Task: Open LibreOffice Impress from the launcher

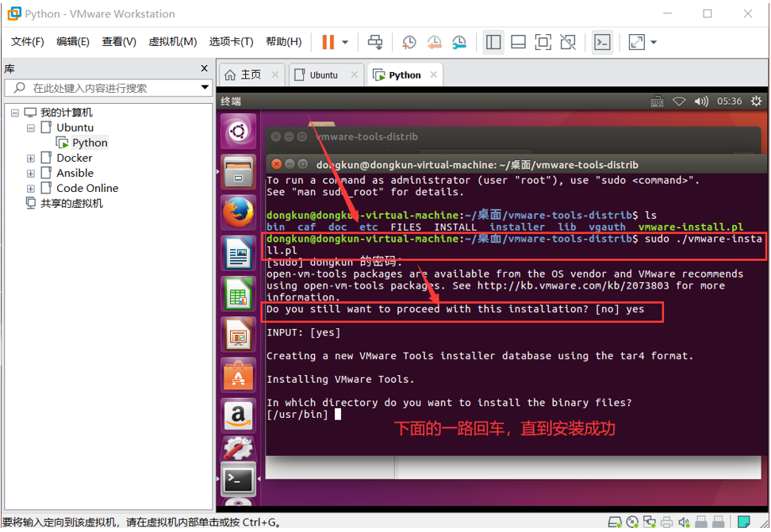Action: 239,335
